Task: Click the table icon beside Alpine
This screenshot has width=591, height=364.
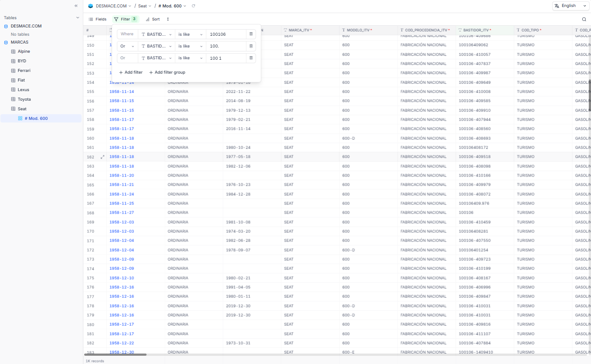Action: pyautogui.click(x=13, y=51)
